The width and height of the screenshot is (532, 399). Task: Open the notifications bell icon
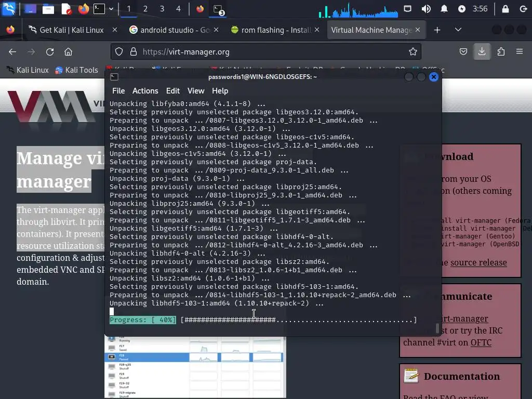(444, 9)
